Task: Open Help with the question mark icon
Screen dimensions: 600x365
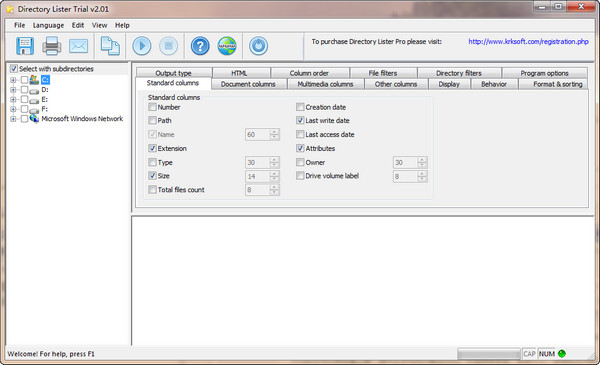Action: point(200,46)
